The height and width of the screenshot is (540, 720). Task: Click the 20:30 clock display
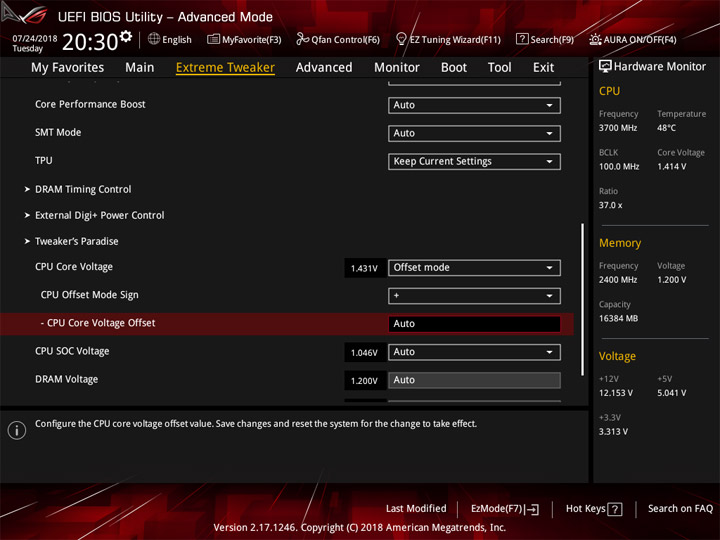(x=90, y=42)
